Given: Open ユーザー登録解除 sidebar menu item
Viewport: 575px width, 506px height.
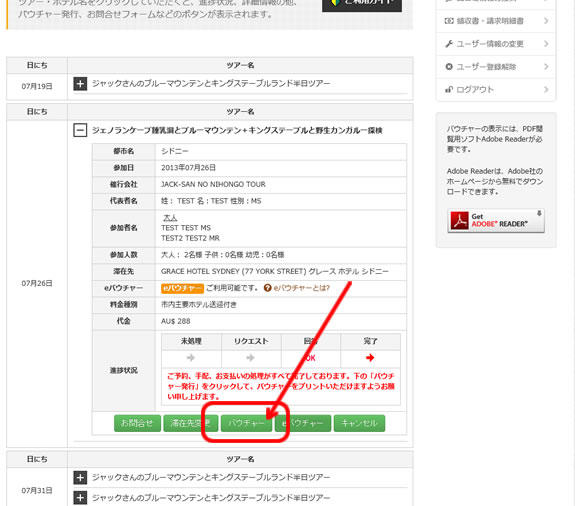Looking at the screenshot, I should tap(496, 67).
